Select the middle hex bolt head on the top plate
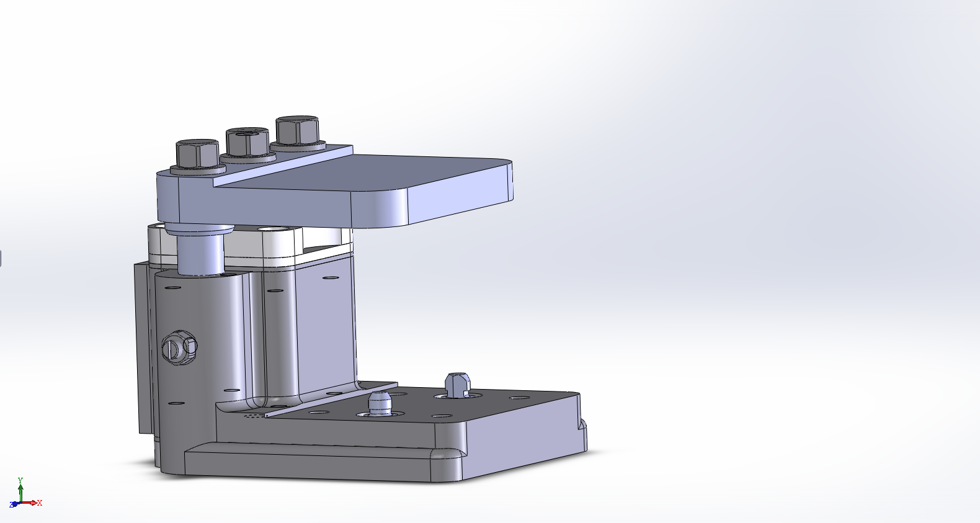 click(247, 142)
